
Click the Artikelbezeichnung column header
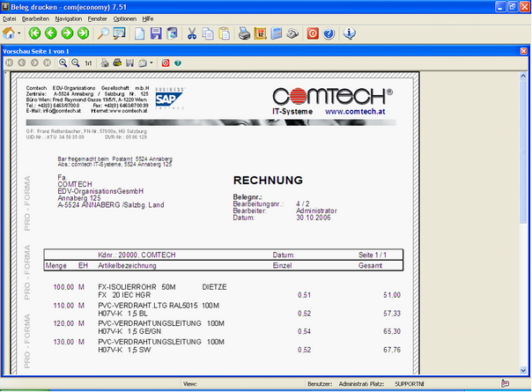click(x=127, y=265)
